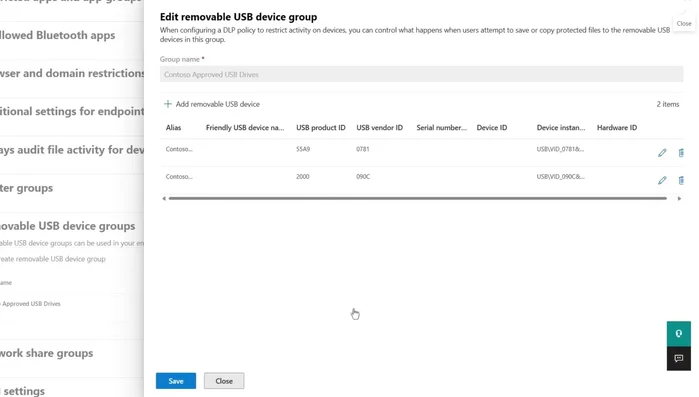This screenshot has width=699, height=397.
Task: Open additional settings for endpoint section
Action: click(72, 111)
